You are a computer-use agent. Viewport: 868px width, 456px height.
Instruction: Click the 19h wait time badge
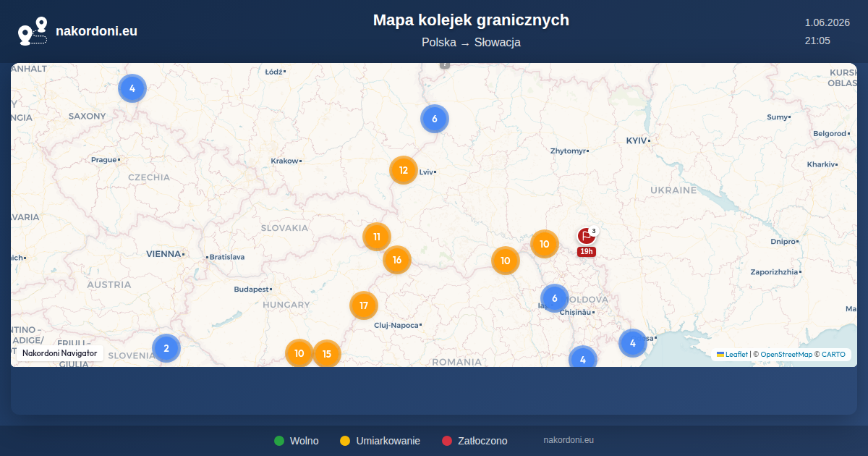coord(587,252)
